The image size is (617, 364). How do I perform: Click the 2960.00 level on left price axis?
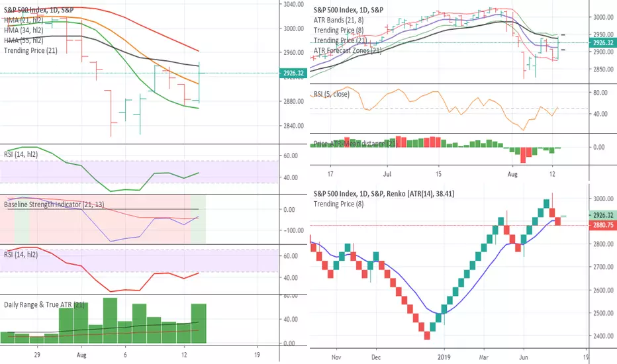293,52
